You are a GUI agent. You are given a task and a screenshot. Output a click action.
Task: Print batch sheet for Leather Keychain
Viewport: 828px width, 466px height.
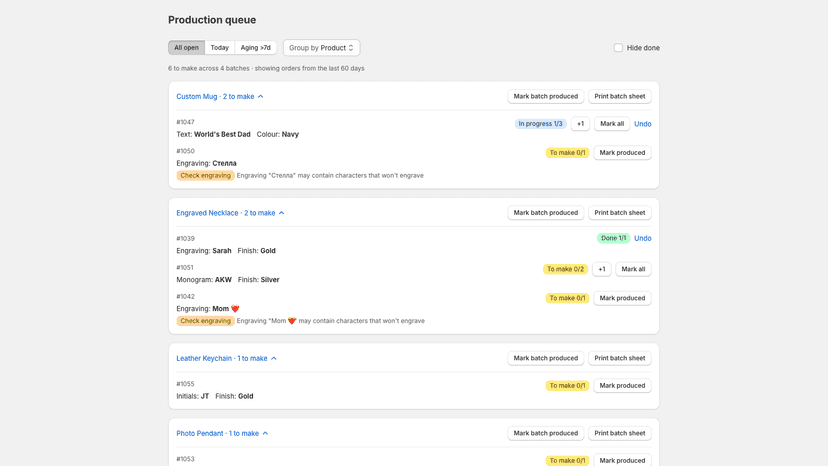click(619, 358)
